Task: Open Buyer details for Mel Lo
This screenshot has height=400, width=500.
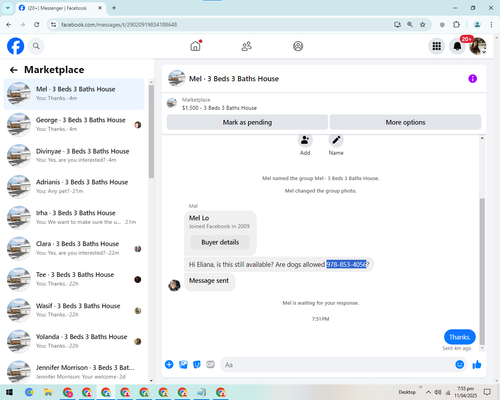Action: (220, 242)
